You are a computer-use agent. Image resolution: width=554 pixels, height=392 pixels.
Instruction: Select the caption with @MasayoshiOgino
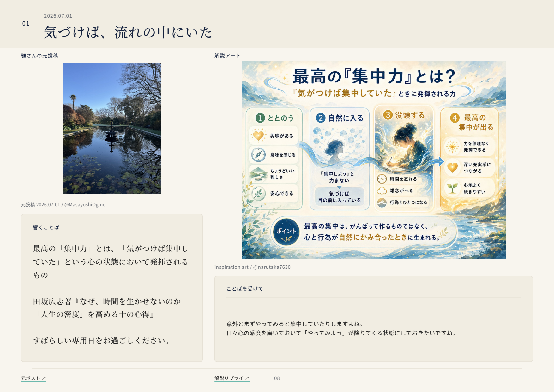click(x=63, y=205)
